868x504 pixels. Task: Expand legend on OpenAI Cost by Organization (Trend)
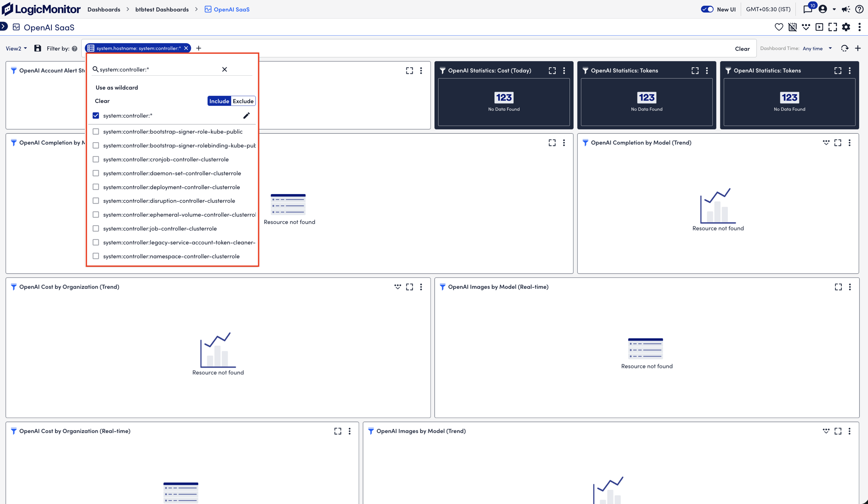(397, 286)
